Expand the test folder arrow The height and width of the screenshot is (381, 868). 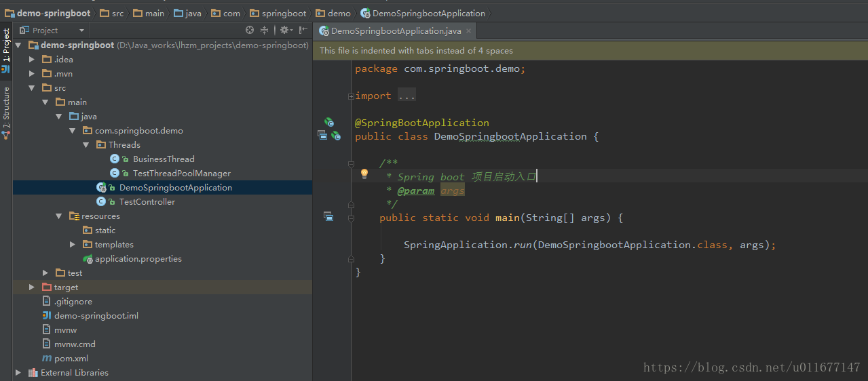click(45, 273)
